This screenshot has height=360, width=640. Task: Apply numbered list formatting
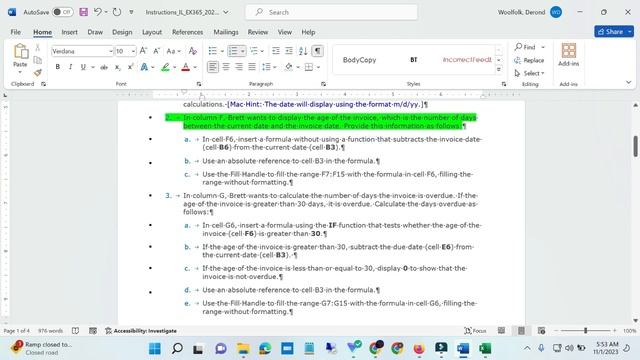tap(233, 51)
